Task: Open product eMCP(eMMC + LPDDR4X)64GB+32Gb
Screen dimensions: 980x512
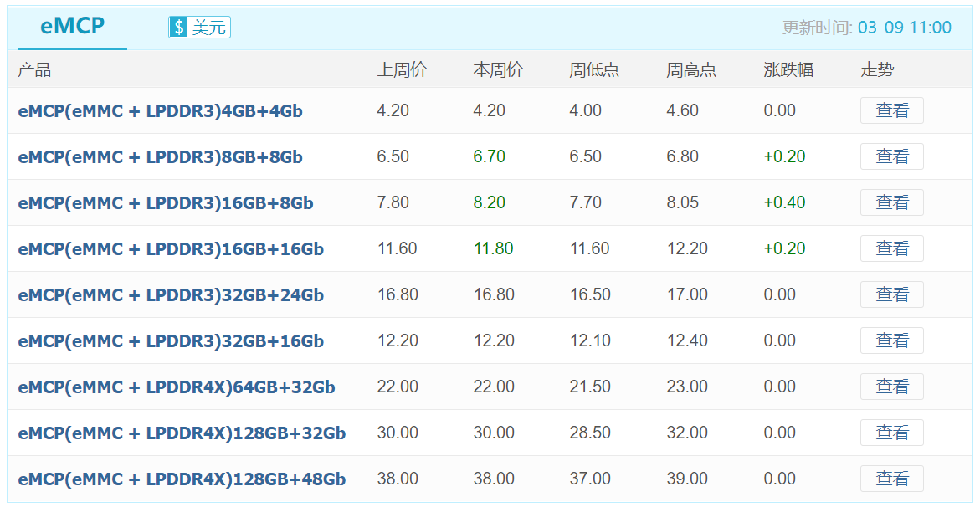Action: (x=177, y=387)
